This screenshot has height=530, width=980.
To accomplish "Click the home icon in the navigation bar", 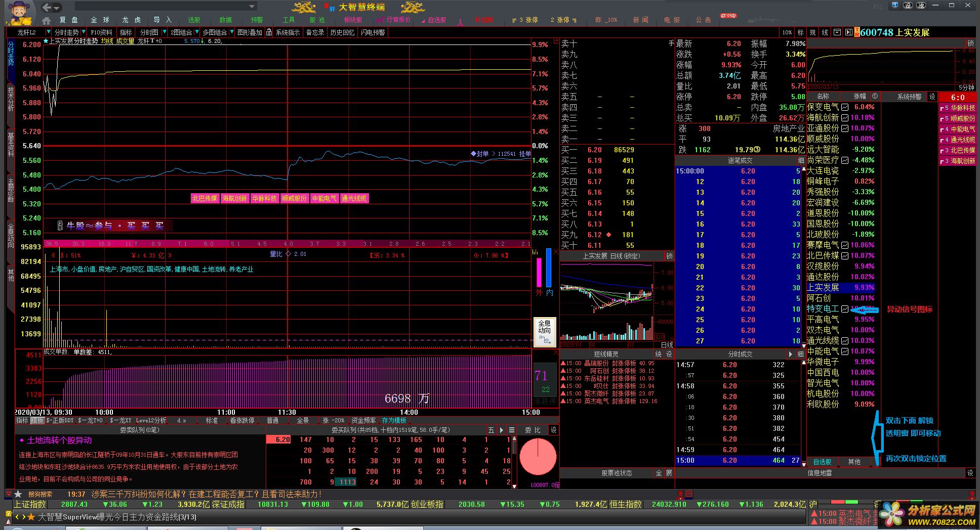I will pos(47,20).
